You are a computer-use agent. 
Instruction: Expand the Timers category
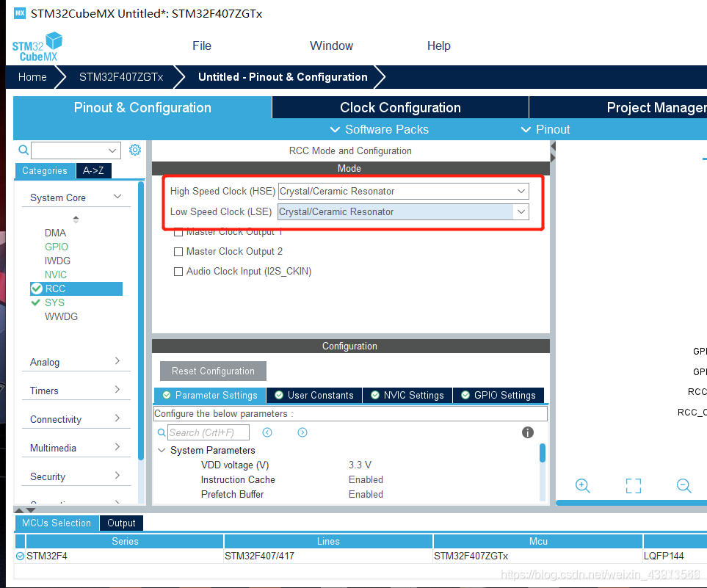[117, 390]
